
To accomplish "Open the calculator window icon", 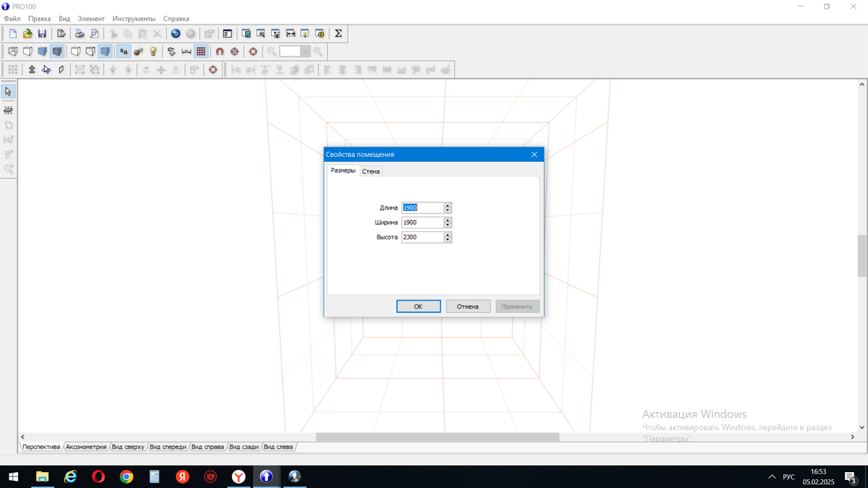I will pyautogui.click(x=246, y=33).
